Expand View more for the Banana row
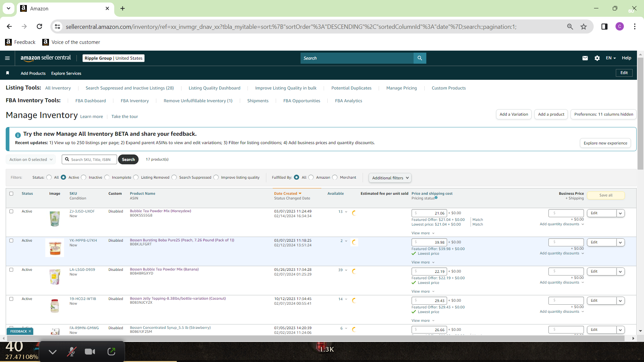This screenshot has width=644, height=362. [x=423, y=291]
